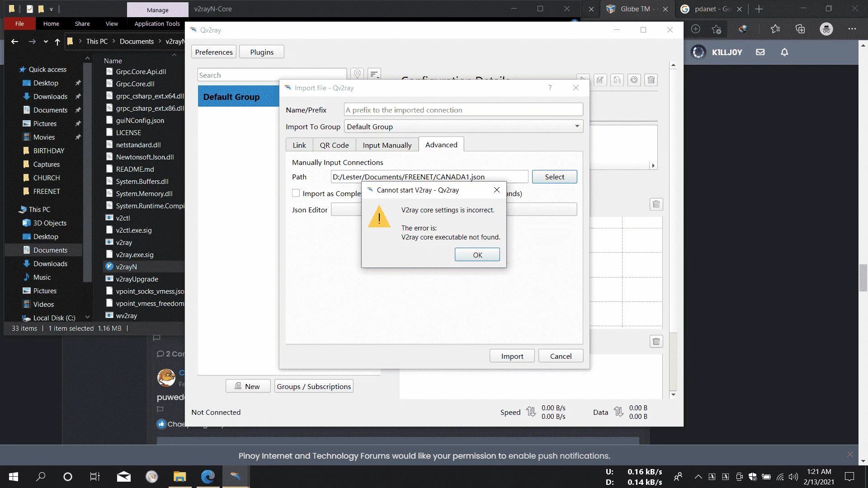Open Windows Security from the system tray

[x=753, y=477]
